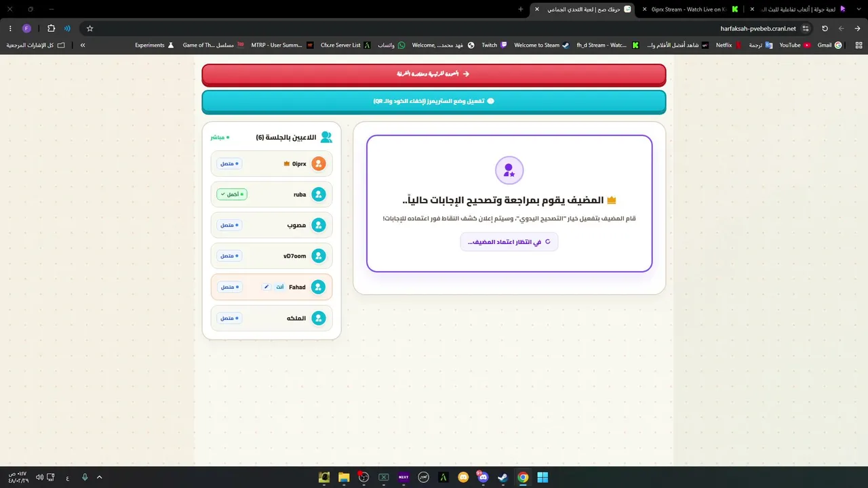Click الملكه player avatar

click(x=318, y=318)
